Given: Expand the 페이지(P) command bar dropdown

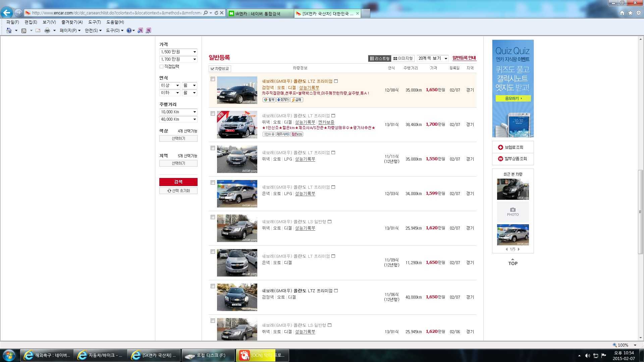Looking at the screenshot, I should pyautogui.click(x=70, y=31).
